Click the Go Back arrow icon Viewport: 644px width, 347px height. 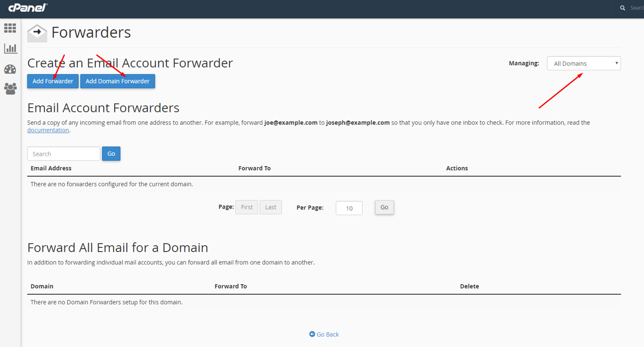tap(312, 334)
